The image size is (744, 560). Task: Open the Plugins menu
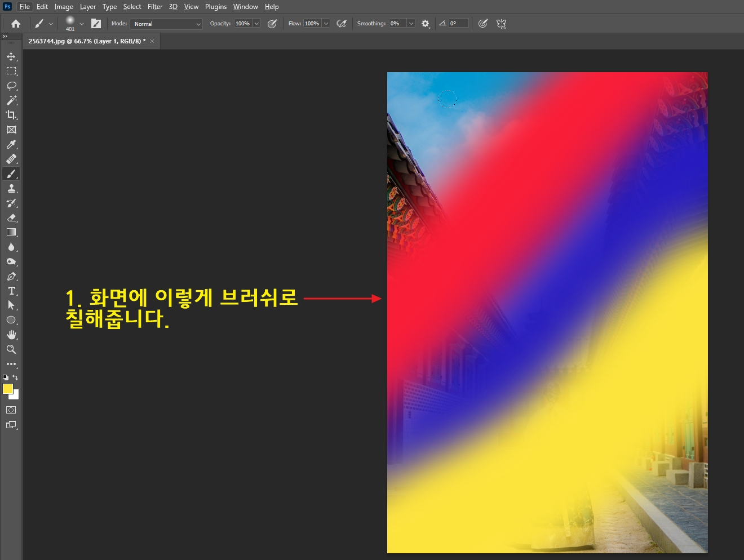click(x=216, y=7)
